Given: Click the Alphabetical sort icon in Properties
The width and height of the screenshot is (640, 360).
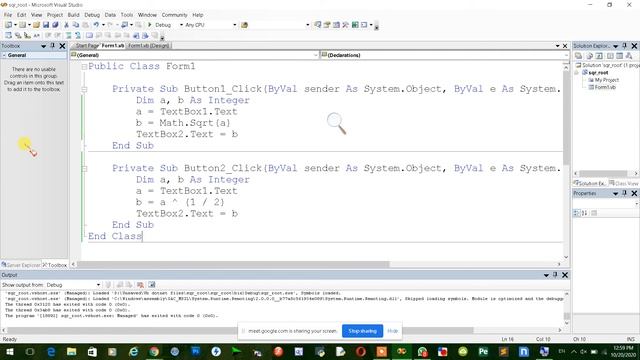Looking at the screenshot, I should (584, 213).
